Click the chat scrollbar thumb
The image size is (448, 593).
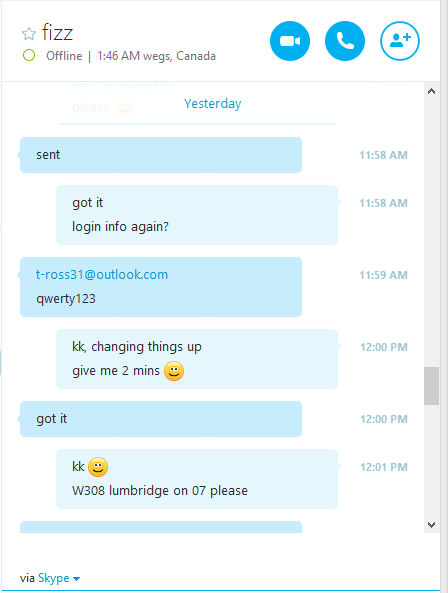pos(431,386)
